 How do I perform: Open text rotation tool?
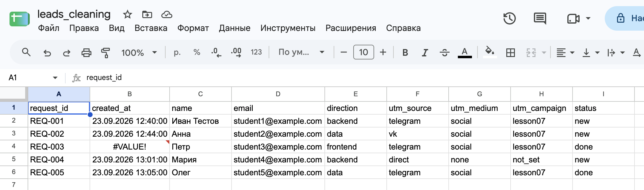click(x=637, y=53)
